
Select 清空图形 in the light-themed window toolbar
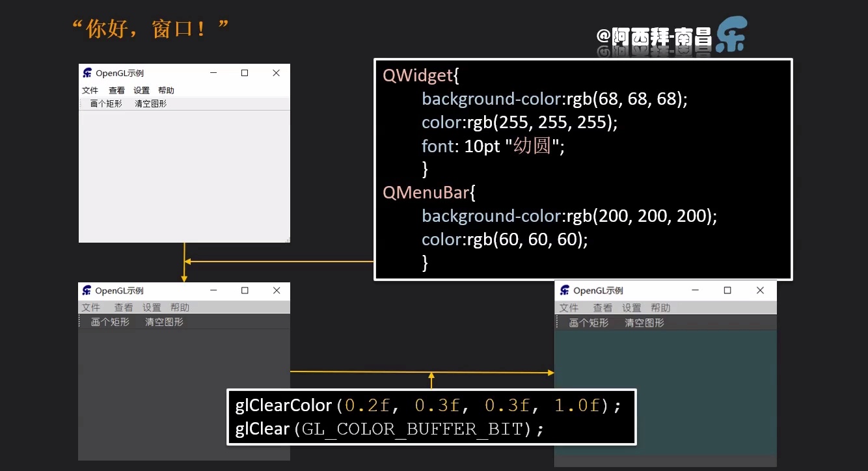click(x=150, y=103)
